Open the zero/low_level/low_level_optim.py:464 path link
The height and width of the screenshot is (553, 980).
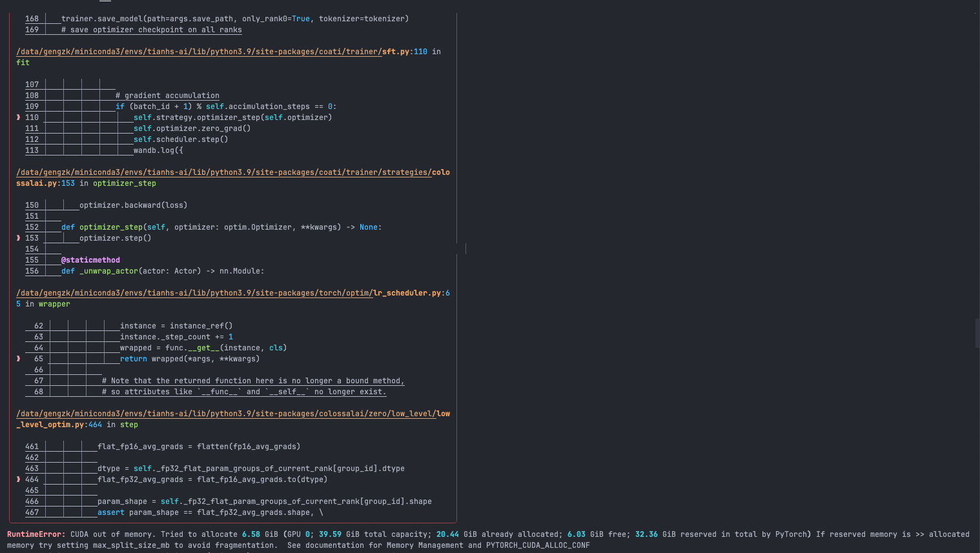click(x=233, y=414)
